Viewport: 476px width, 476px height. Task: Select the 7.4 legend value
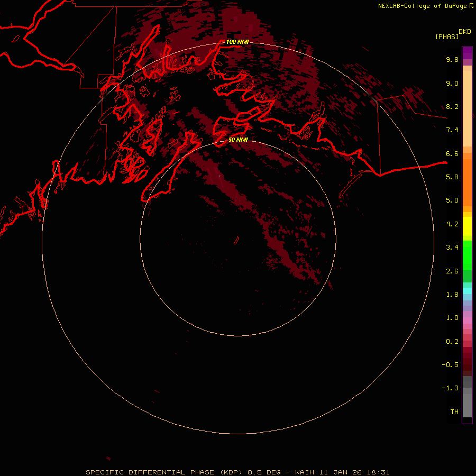tap(452, 130)
